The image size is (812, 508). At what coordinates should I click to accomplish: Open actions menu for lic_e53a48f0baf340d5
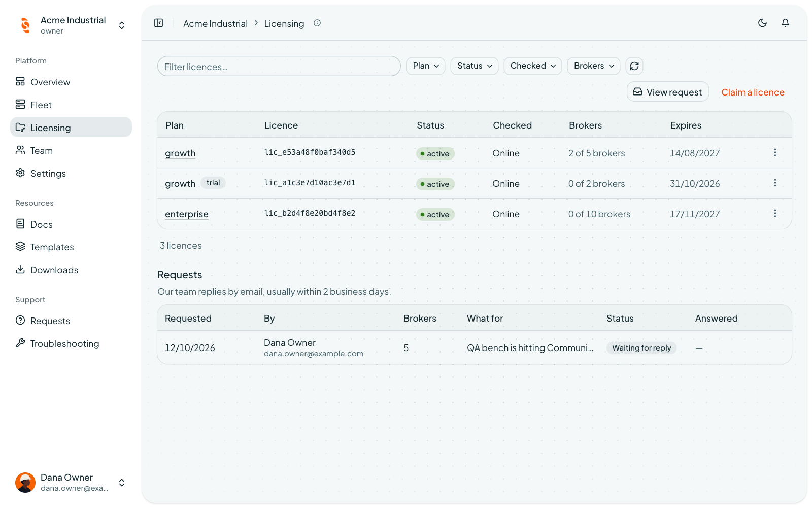775,152
